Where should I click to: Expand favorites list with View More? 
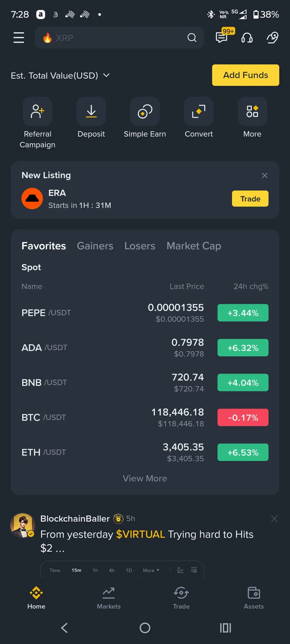click(145, 478)
